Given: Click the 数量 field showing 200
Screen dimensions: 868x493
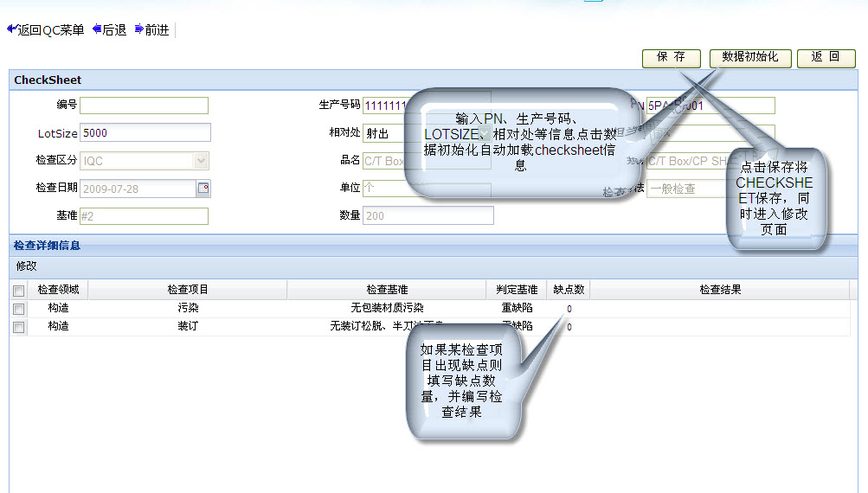Looking at the screenshot, I should (x=428, y=215).
